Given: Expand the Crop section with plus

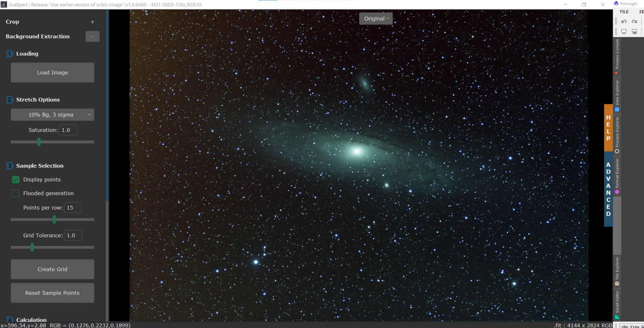Looking at the screenshot, I should tap(92, 22).
